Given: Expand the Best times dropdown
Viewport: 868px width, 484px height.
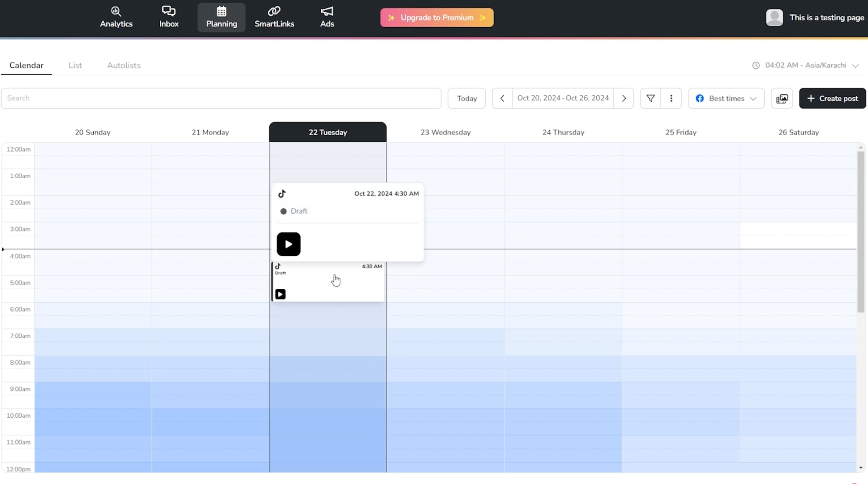Looking at the screenshot, I should (x=726, y=98).
